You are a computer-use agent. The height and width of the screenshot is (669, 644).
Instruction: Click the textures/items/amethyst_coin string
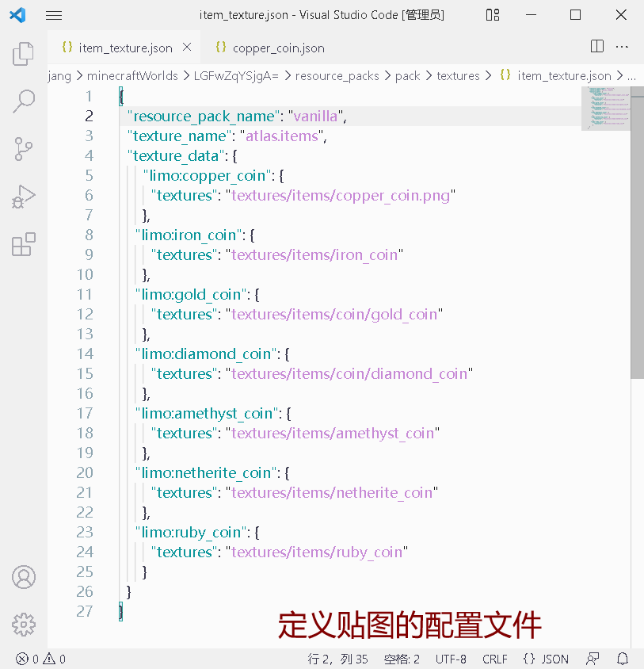[332, 434]
